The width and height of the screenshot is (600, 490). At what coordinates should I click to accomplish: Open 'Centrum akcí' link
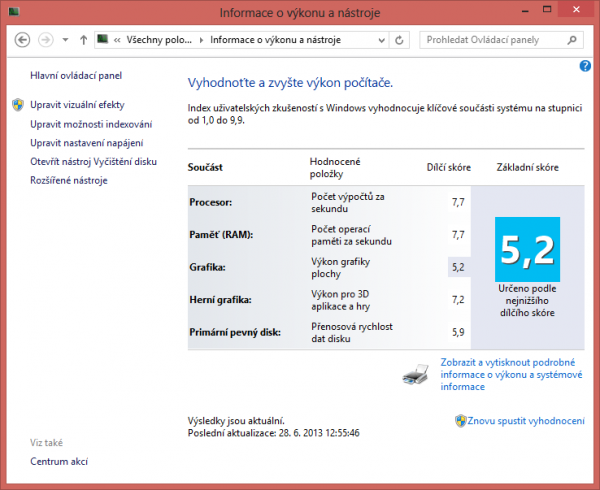59,462
